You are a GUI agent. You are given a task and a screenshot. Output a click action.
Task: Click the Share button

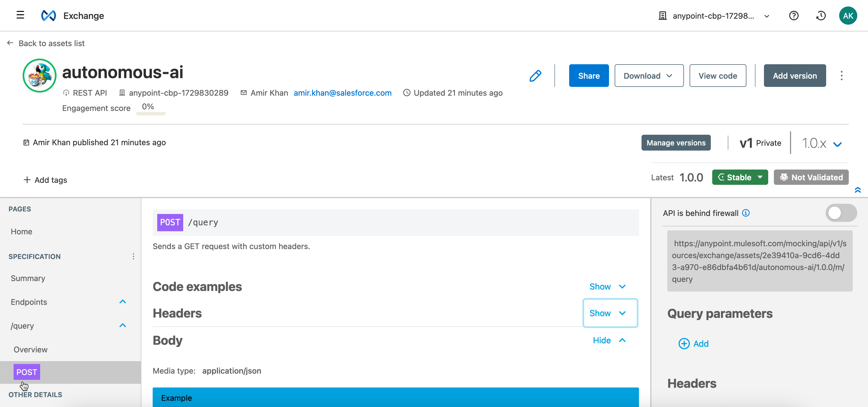589,76
